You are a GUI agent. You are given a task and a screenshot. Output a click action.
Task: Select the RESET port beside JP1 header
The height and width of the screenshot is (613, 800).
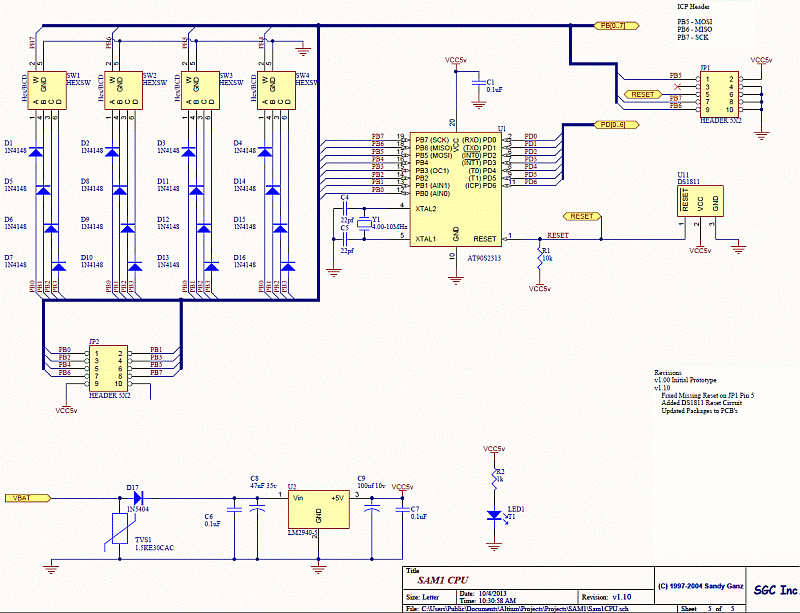(640, 94)
